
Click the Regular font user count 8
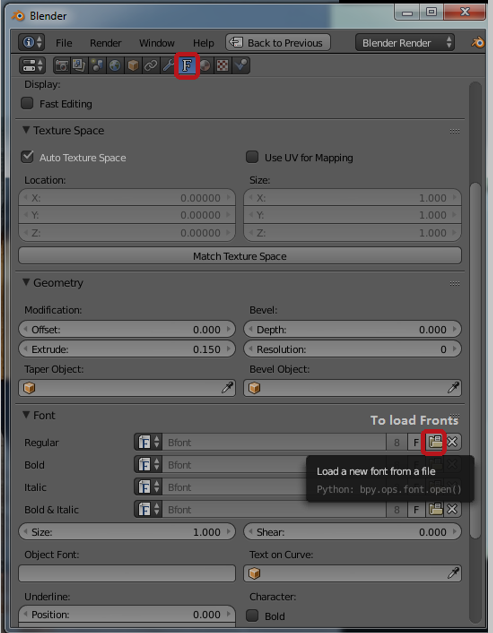pyautogui.click(x=396, y=442)
